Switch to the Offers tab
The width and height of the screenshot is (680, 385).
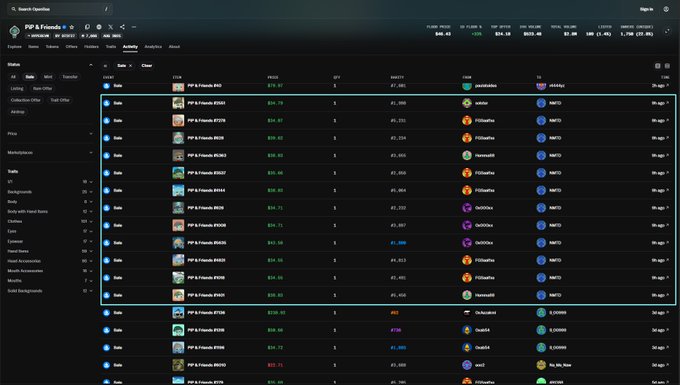(72, 46)
